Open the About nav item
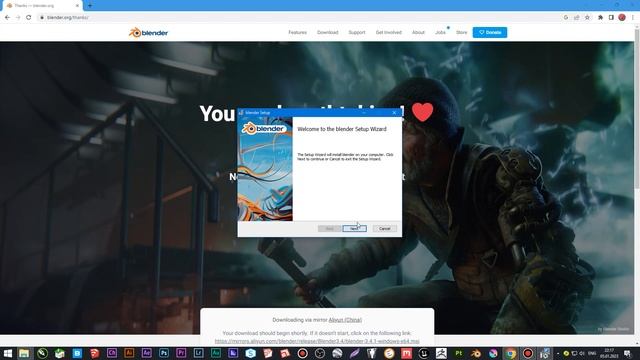The width and height of the screenshot is (640, 360). pyautogui.click(x=418, y=32)
